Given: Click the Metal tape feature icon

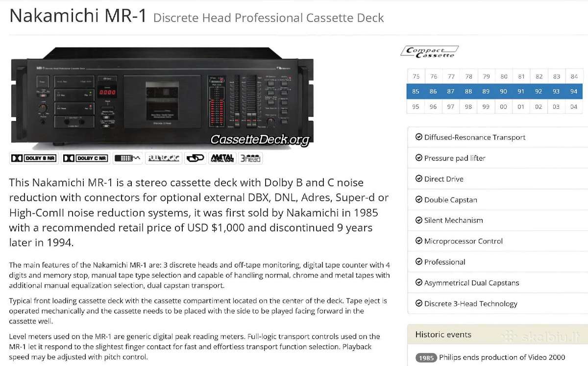Looking at the screenshot, I should click(x=221, y=158).
